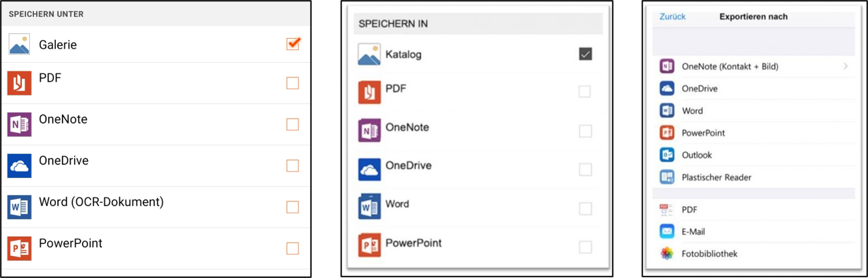Tick the PowerPoint checkbox in Speichern in panel
This screenshot has height=278, width=868.
tap(585, 247)
